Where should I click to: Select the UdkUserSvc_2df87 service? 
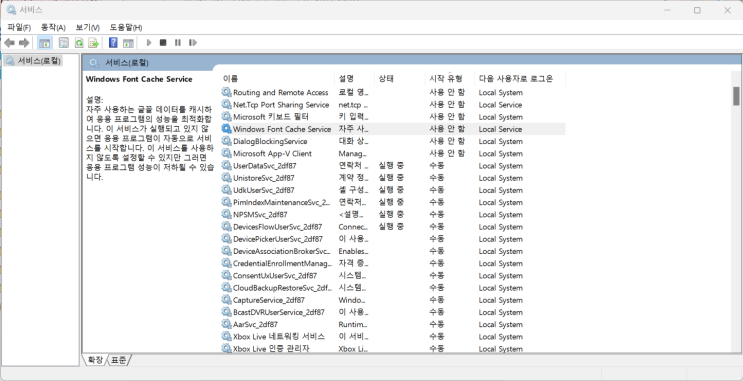click(x=393, y=190)
